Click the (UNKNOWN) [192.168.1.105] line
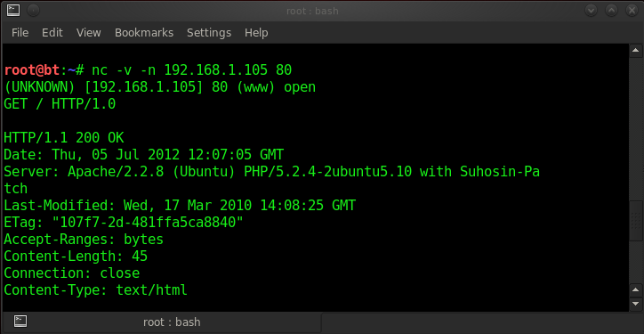The height and width of the screenshot is (334, 644). 160,87
